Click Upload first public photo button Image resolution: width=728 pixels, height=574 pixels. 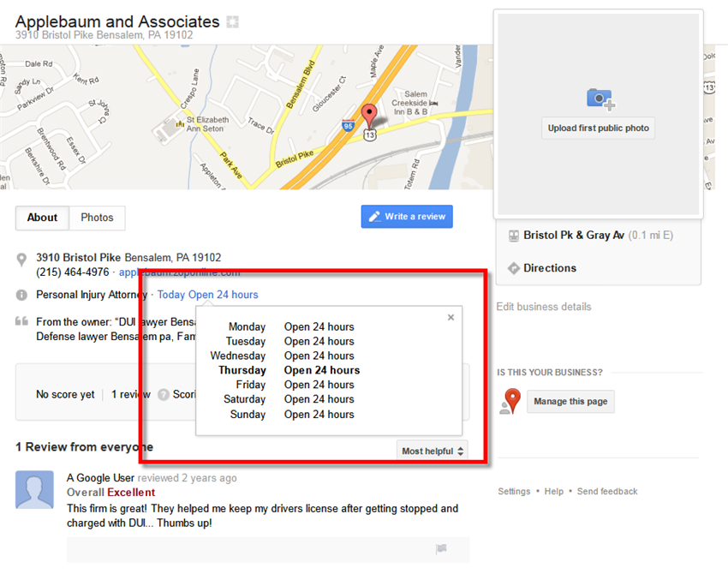pos(598,129)
